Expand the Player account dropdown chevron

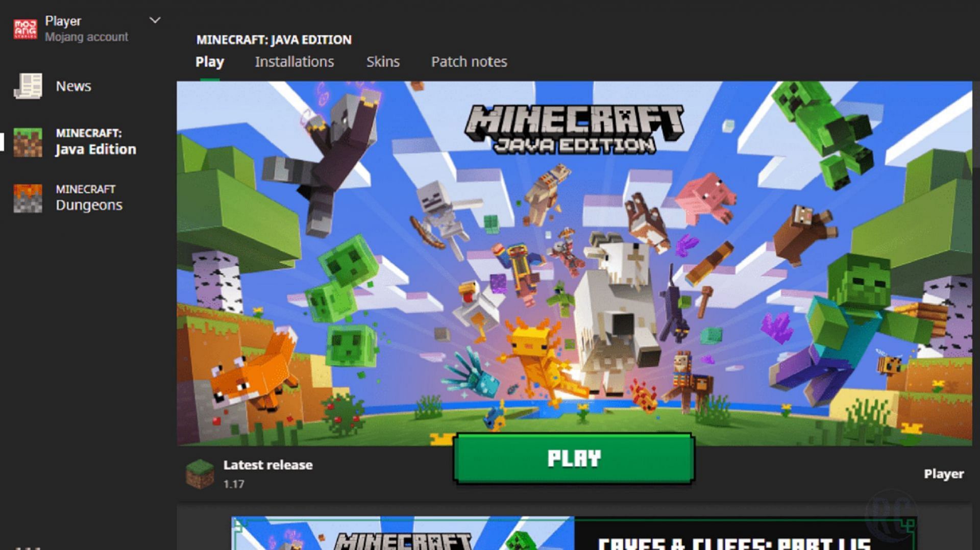tap(155, 20)
